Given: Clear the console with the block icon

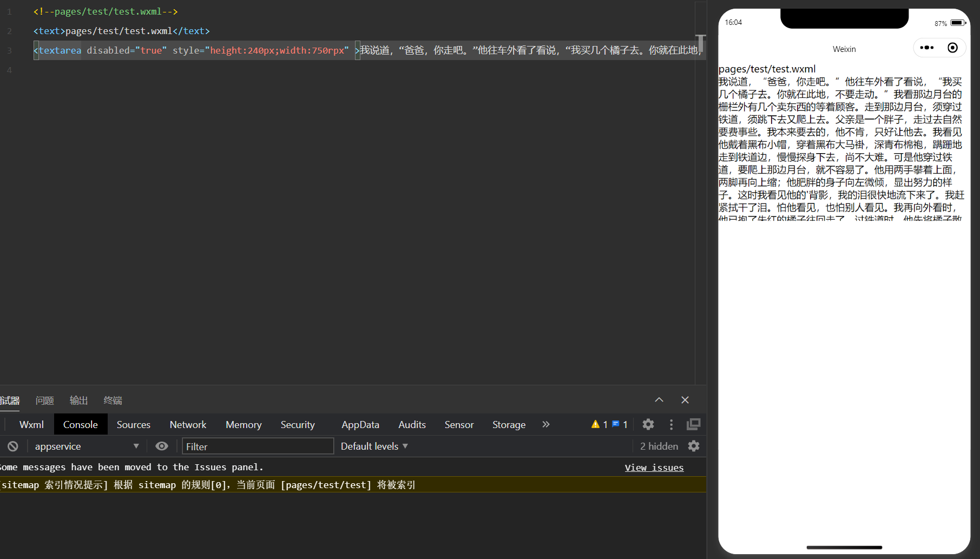Looking at the screenshot, I should (x=13, y=446).
